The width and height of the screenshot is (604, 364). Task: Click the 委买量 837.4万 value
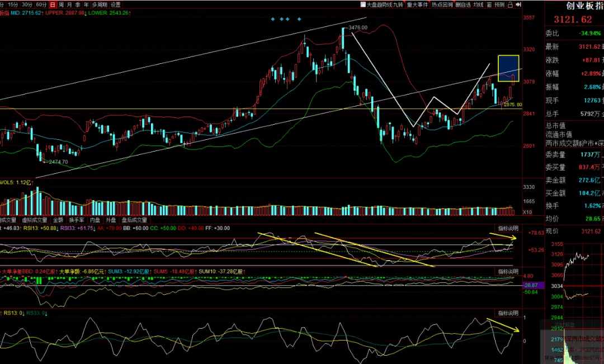pyautogui.click(x=589, y=167)
